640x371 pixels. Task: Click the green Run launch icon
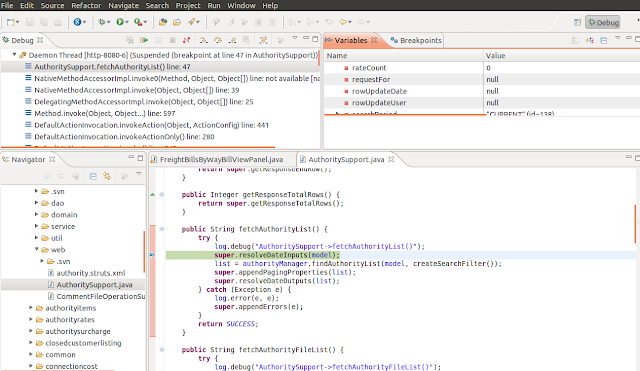pos(120,22)
